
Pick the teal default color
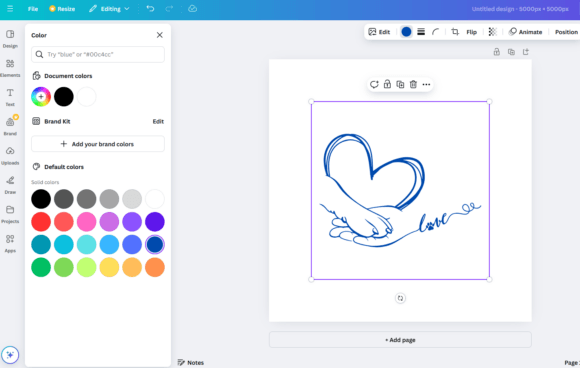tap(41, 244)
